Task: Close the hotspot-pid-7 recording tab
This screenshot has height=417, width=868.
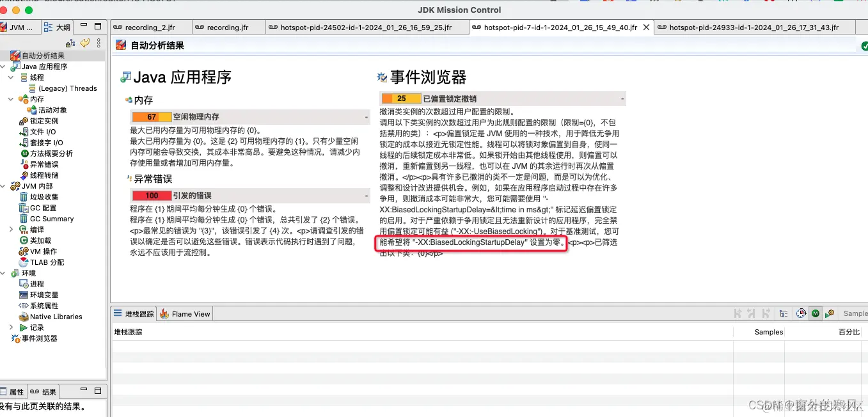Action: [x=646, y=28]
